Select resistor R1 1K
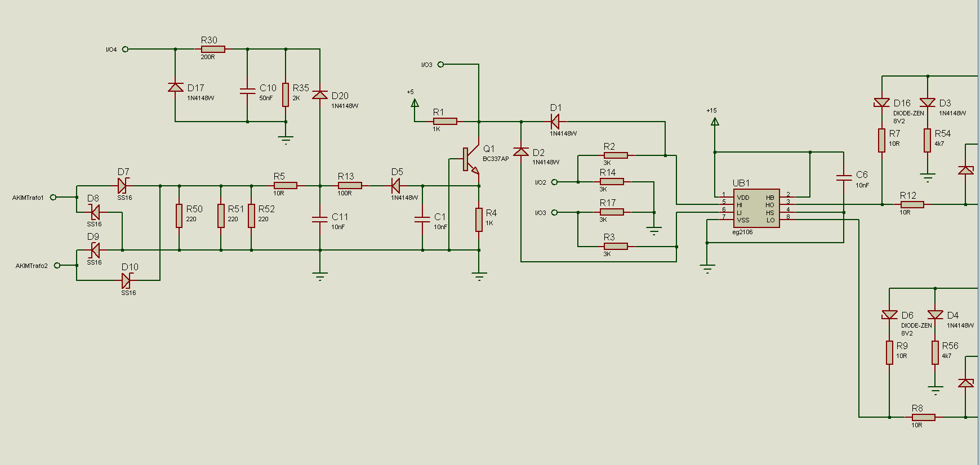Screen dimensions: 980x465 pyautogui.click(x=445, y=121)
